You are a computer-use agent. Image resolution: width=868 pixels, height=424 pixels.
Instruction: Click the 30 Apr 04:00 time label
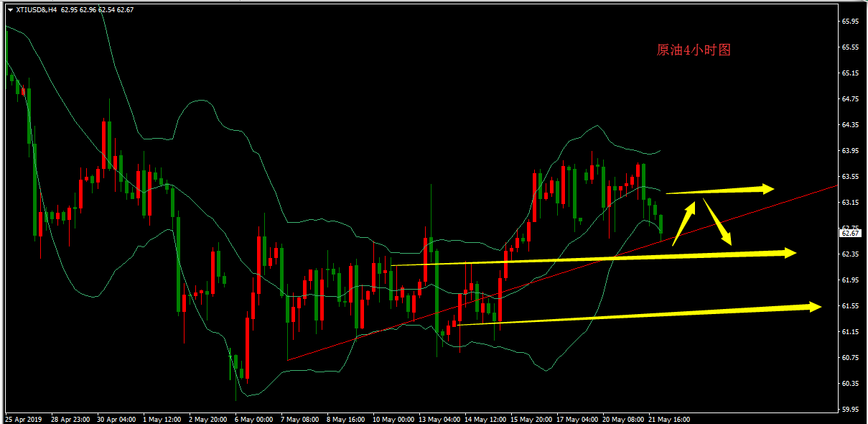[115, 419]
